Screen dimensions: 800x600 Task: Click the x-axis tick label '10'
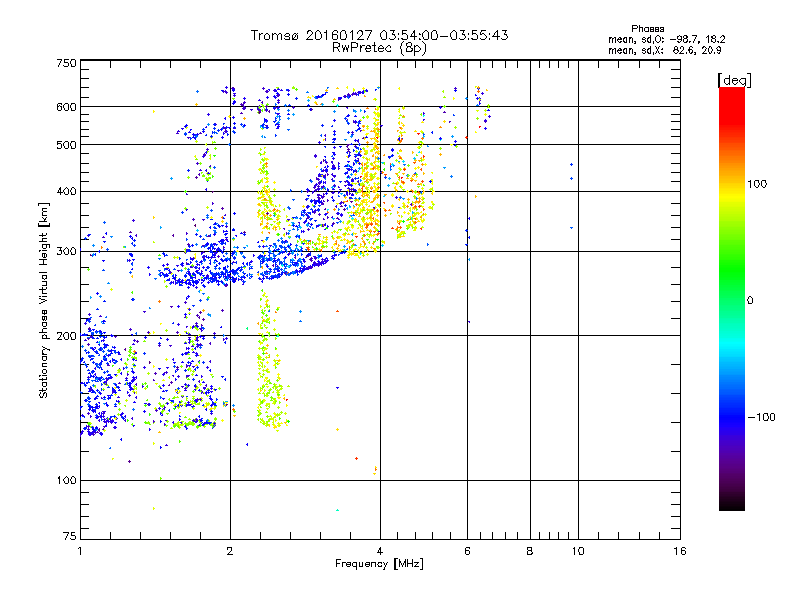click(x=578, y=551)
